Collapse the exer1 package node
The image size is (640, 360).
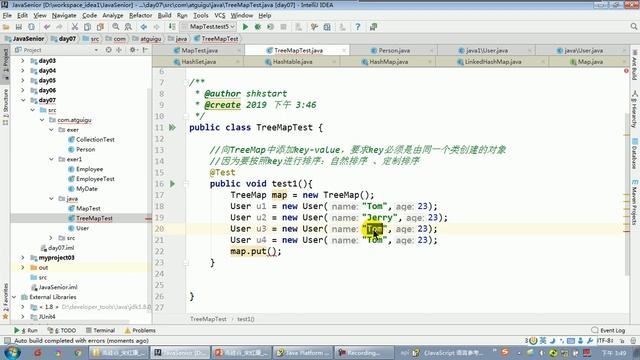pyautogui.click(x=51, y=159)
